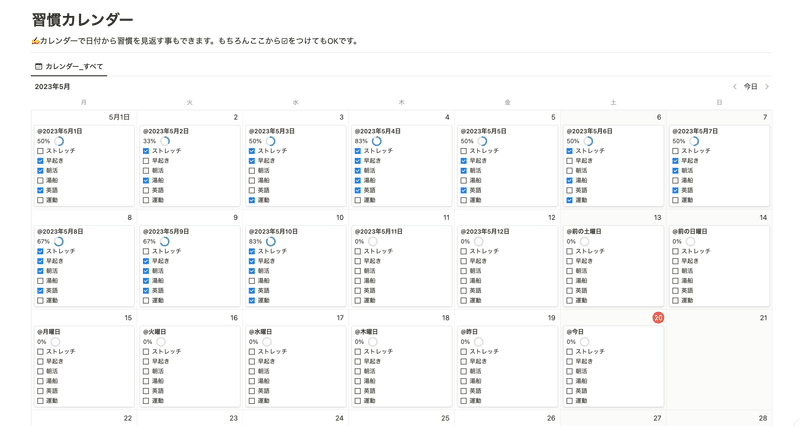Check 早起き on the 5月11日 card
800x426 pixels.
pos(358,261)
